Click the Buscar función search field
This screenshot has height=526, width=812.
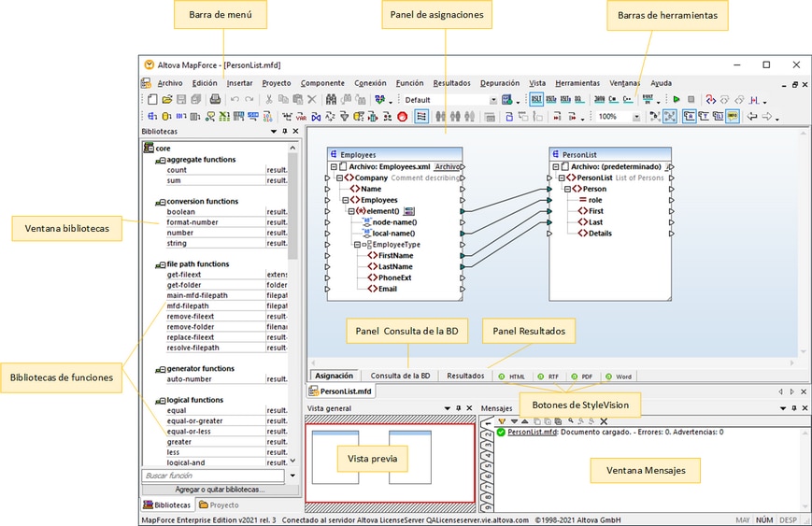(213, 476)
